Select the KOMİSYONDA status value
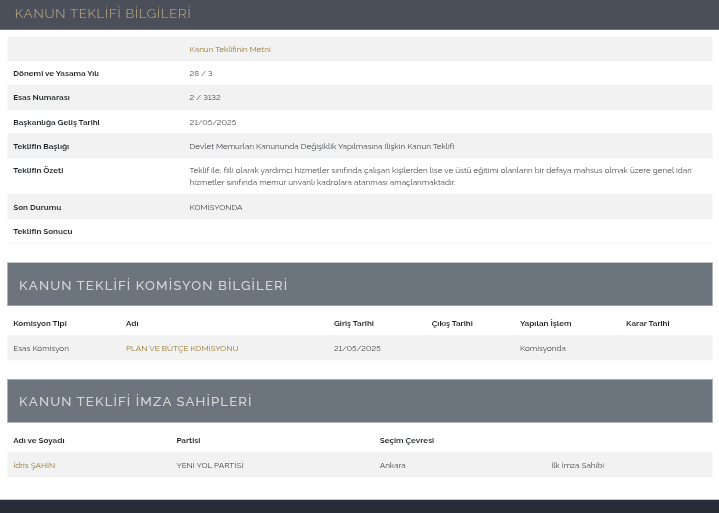Screen dimensions: 719x513 click(216, 208)
